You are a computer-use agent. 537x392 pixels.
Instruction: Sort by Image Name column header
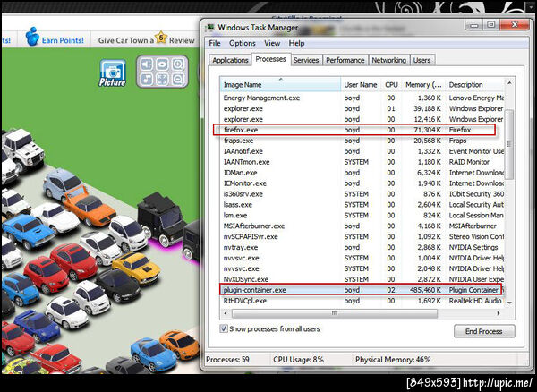280,84
